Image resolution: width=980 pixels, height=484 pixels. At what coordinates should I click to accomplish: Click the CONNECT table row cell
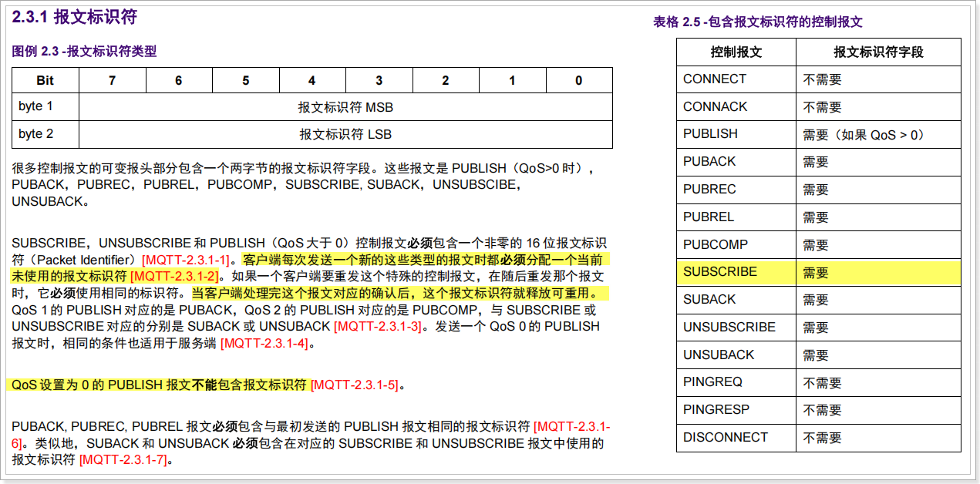click(x=736, y=79)
